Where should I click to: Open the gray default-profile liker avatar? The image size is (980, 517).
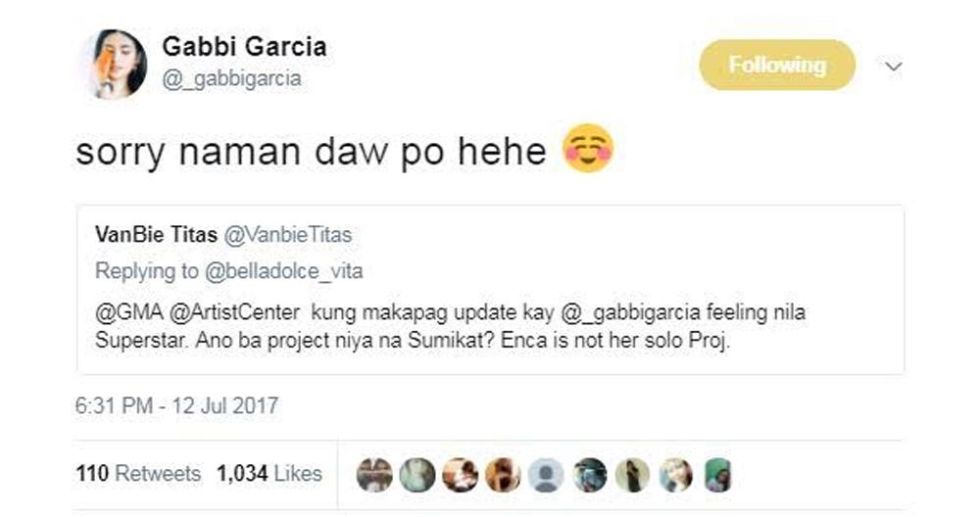(546, 475)
